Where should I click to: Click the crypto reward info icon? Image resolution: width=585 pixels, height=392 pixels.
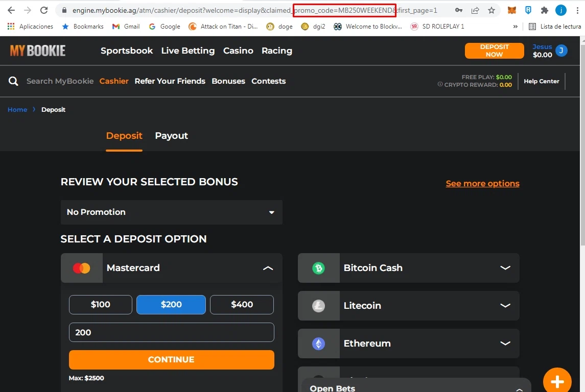(440, 84)
